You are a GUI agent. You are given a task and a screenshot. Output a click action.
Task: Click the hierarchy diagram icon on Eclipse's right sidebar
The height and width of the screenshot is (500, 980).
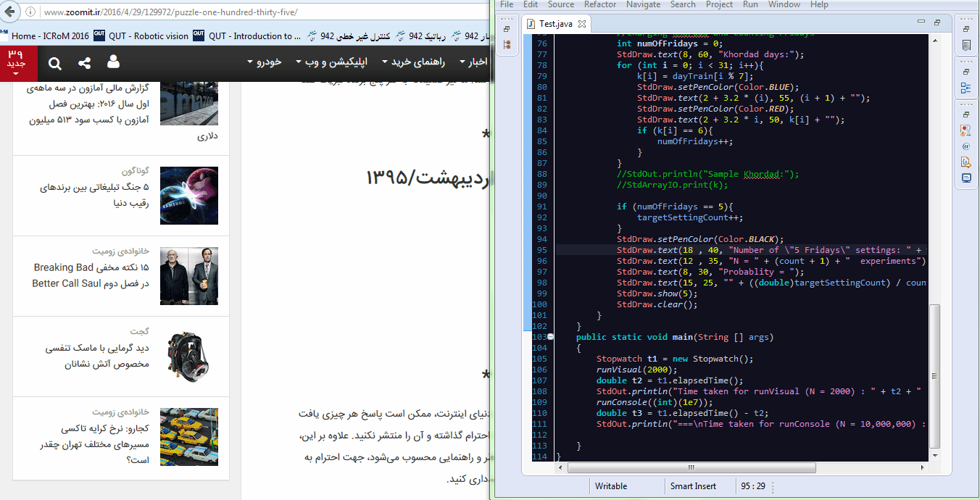966,87
